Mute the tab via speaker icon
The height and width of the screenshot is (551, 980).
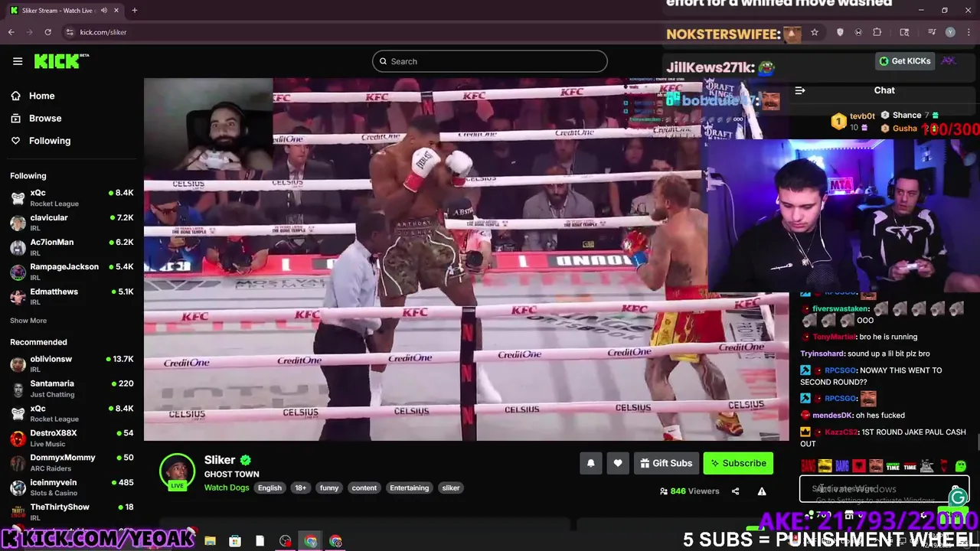pos(104,11)
